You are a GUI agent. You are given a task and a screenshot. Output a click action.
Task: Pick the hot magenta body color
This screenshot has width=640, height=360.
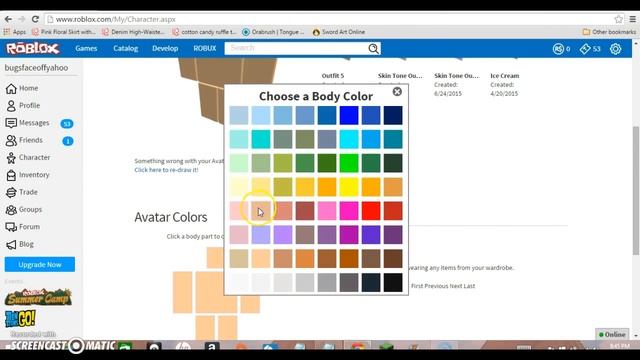pyautogui.click(x=349, y=211)
